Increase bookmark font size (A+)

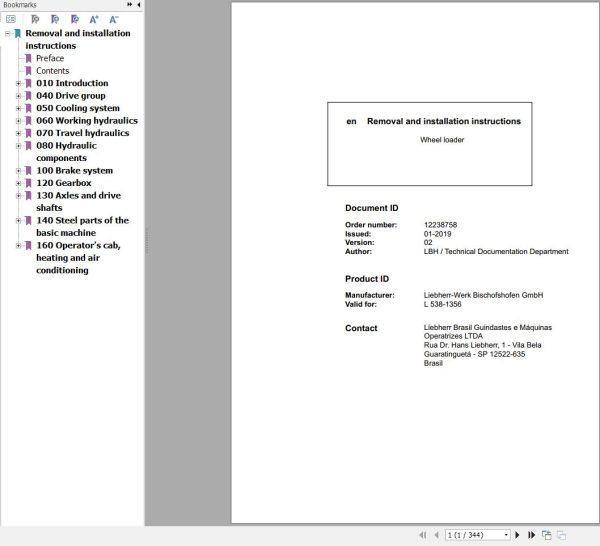[94, 19]
